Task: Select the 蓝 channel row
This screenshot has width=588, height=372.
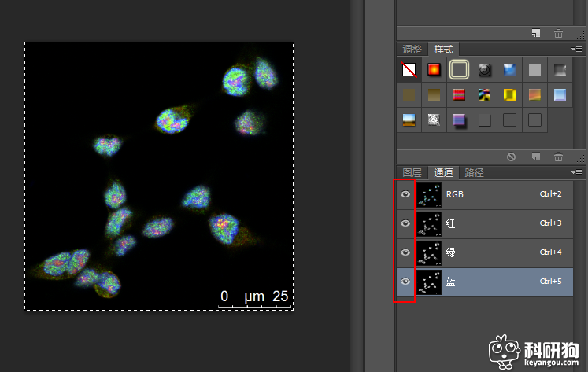Action: pyautogui.click(x=485, y=282)
